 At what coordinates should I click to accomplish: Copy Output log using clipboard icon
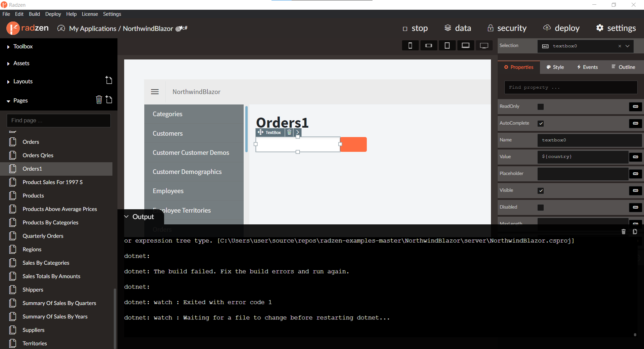pyautogui.click(x=635, y=232)
